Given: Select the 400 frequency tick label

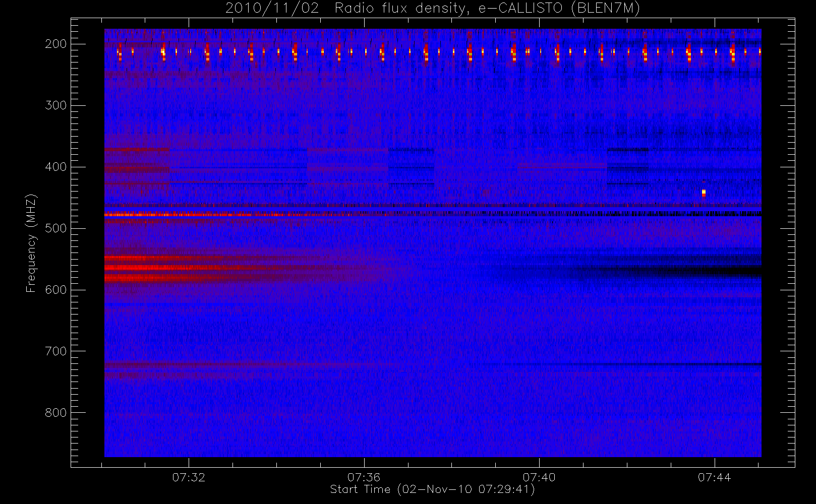Looking at the screenshot, I should (x=56, y=167).
